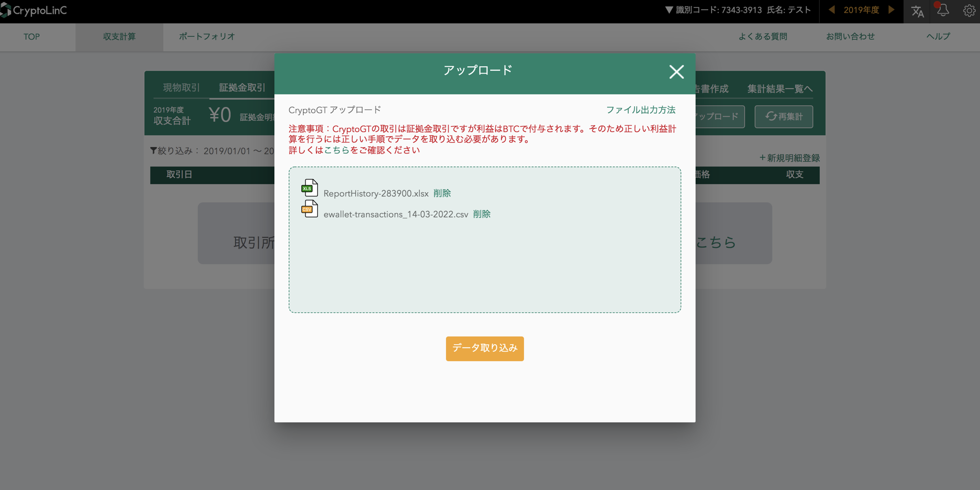The width and height of the screenshot is (980, 490).
Task: Click the CryptoGT アップロード heading
Action: pos(335,110)
